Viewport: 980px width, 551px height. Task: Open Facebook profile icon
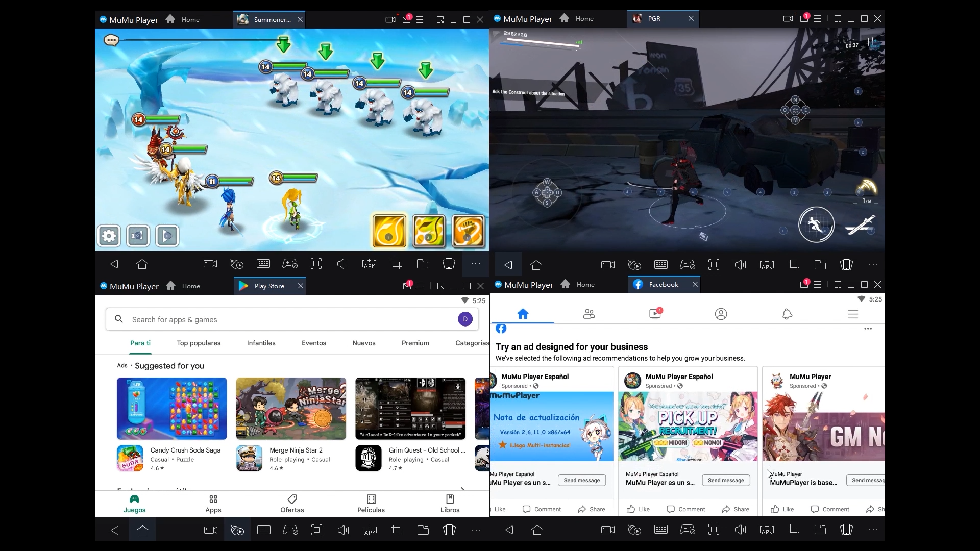(721, 314)
